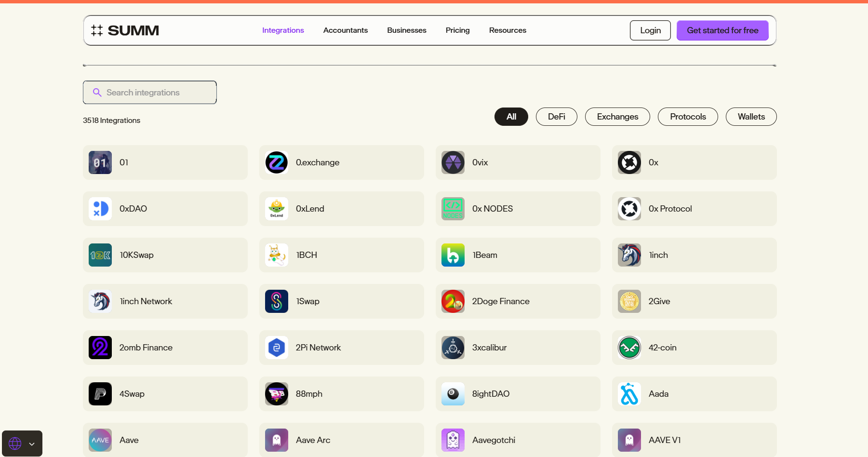Toggle the Exchanges filter

617,117
